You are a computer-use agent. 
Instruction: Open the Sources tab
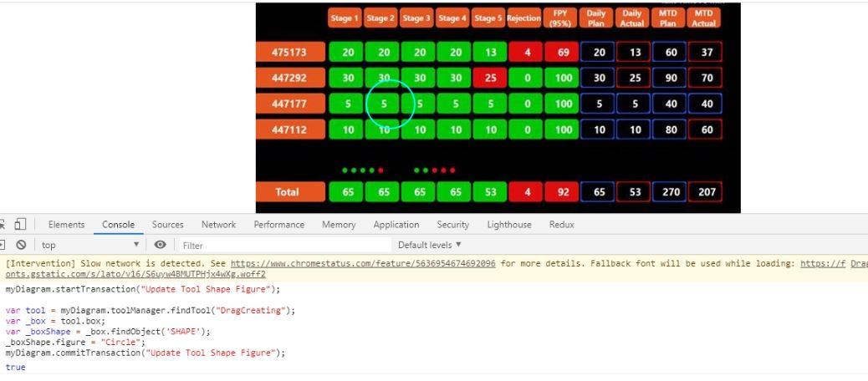coord(168,225)
